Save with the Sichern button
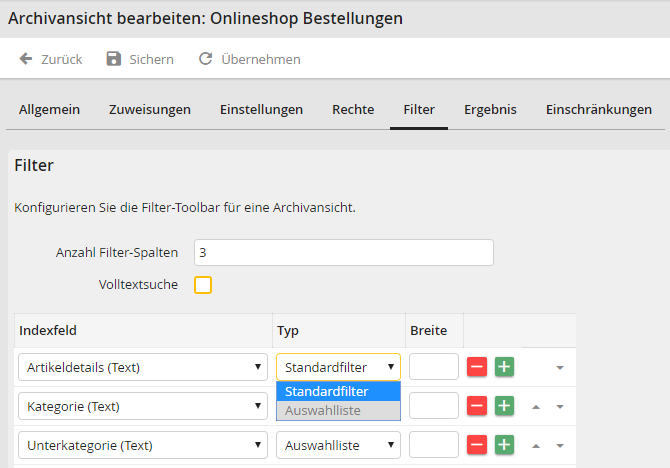 [140, 59]
